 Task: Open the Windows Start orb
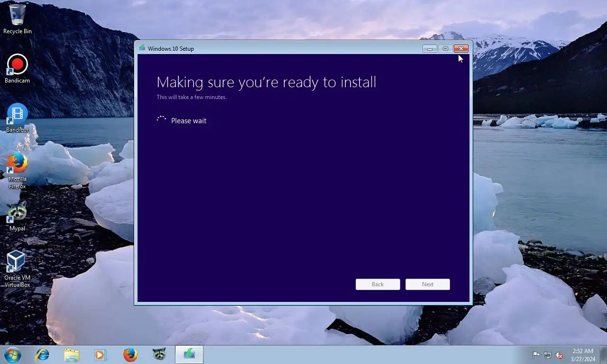tap(12, 355)
